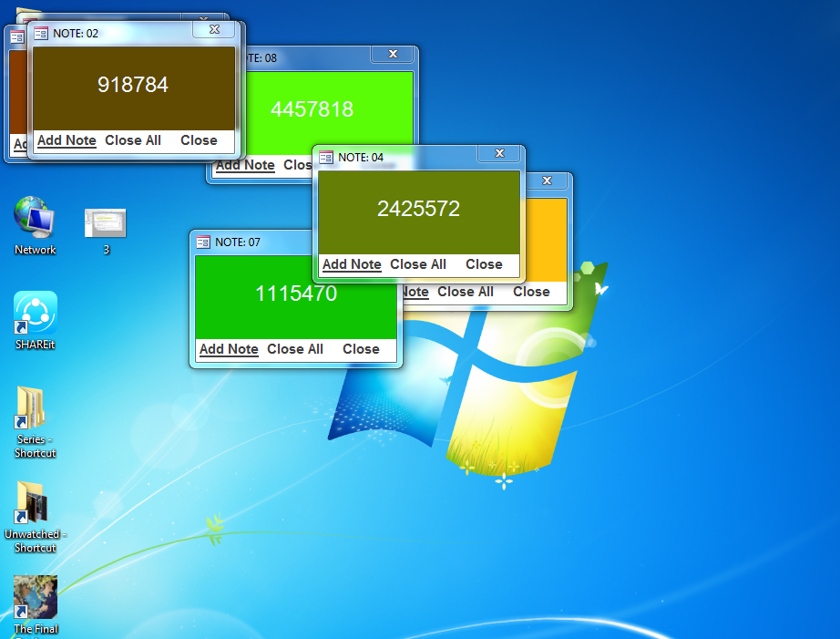
Task: Click the number 918784 in NOTE: 02
Action: point(133,85)
